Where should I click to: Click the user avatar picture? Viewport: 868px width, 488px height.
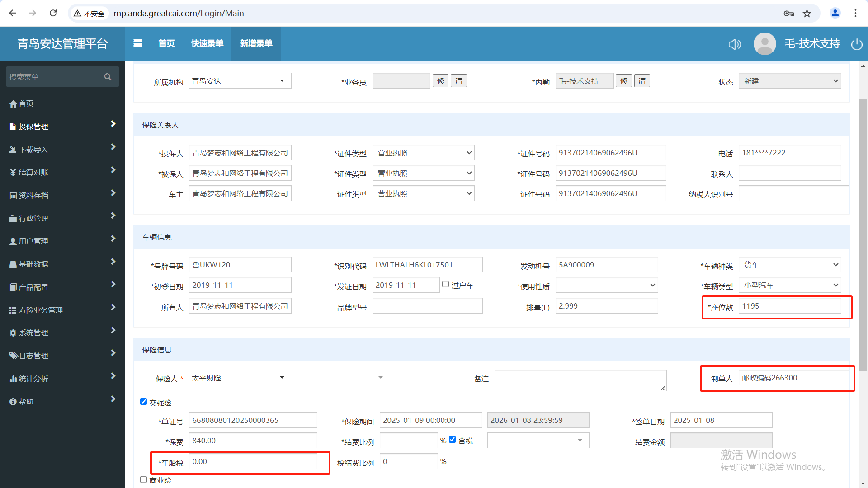(764, 44)
